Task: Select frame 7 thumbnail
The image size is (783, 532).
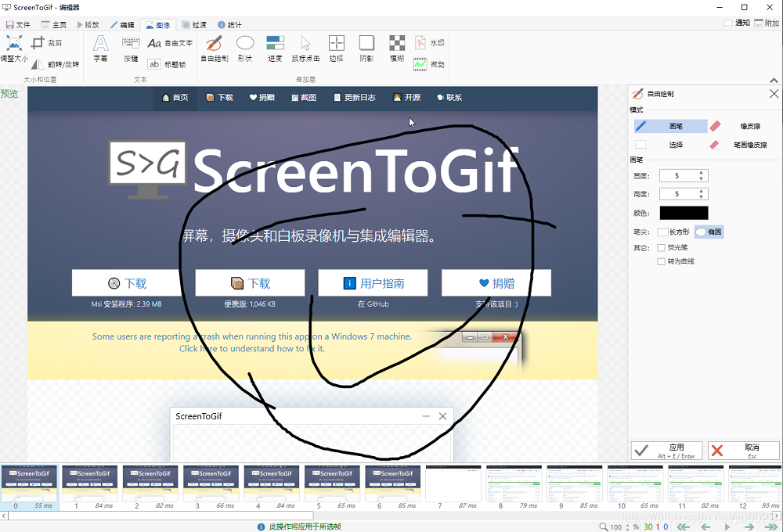Action: pos(453,487)
